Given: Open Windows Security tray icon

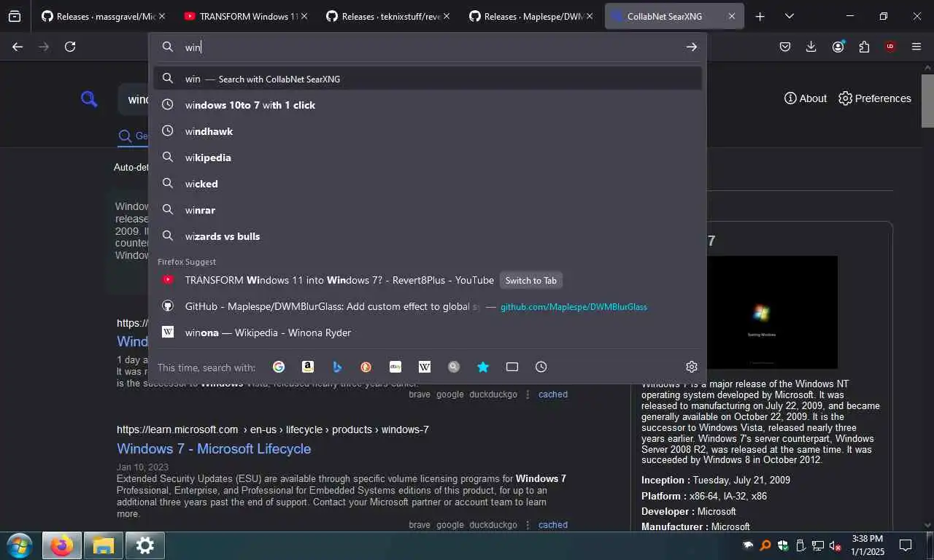Looking at the screenshot, I should (783, 545).
